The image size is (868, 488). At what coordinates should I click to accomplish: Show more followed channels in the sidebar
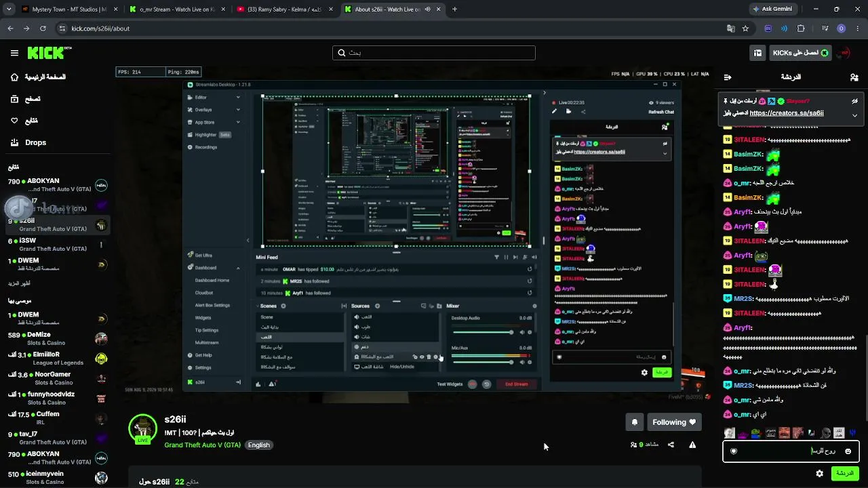click(20, 283)
